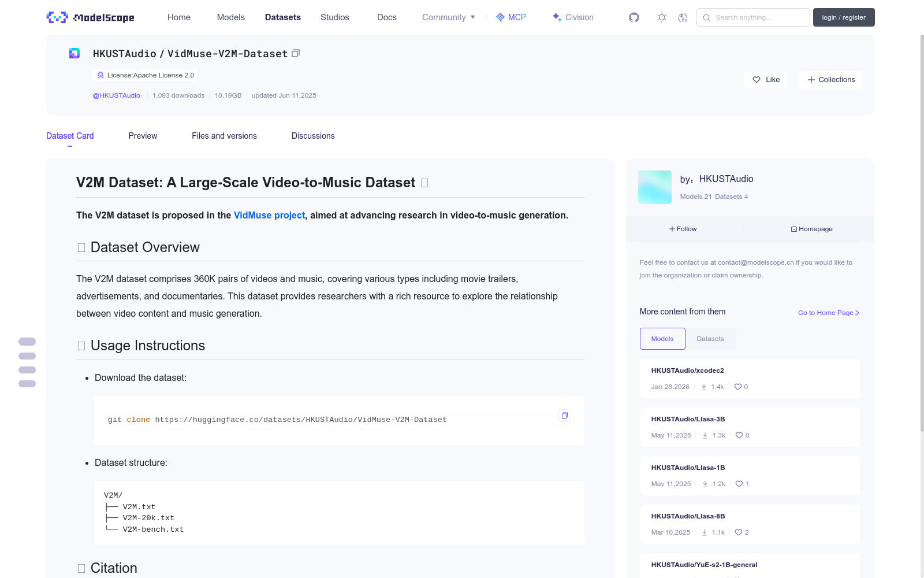The height and width of the screenshot is (578, 924).
Task: Click the 'by: HKUSTAudio' name text
Action: point(717,179)
